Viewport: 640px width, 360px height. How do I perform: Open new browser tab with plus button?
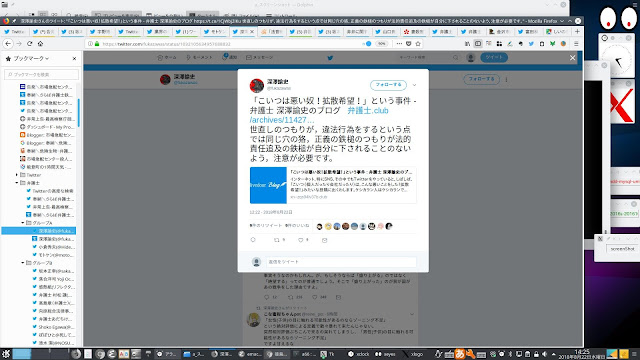[x=577, y=31]
